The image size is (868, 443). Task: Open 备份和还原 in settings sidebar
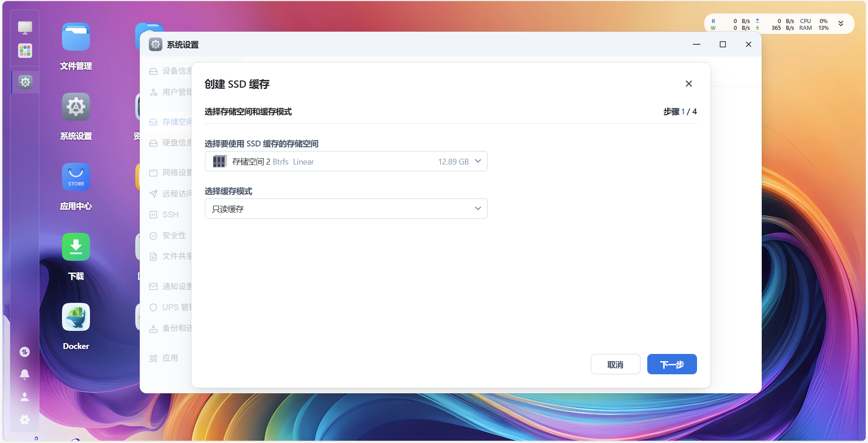point(171,328)
